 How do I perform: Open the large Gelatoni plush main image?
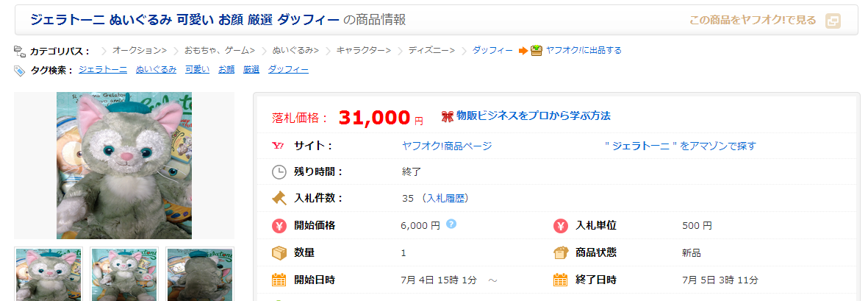(x=124, y=166)
